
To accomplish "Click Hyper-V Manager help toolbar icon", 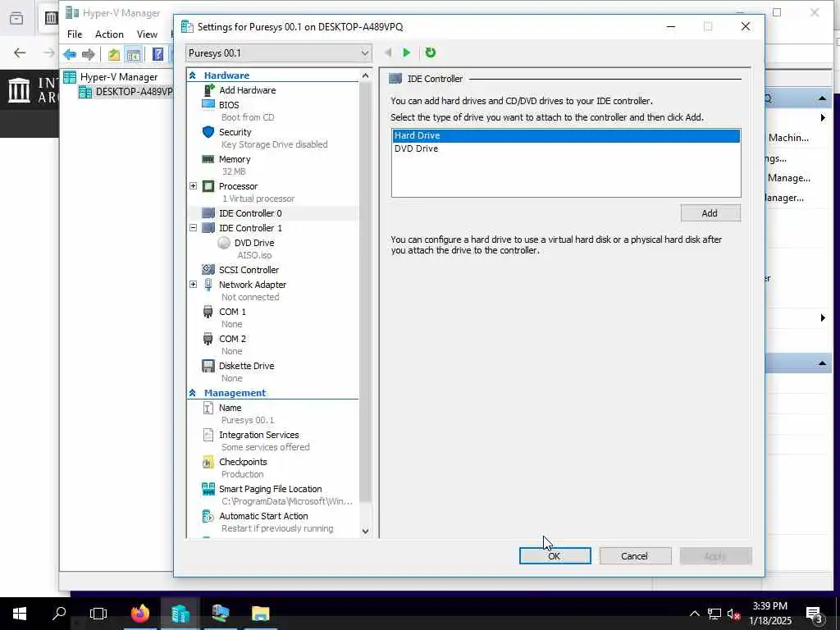I will point(158,54).
